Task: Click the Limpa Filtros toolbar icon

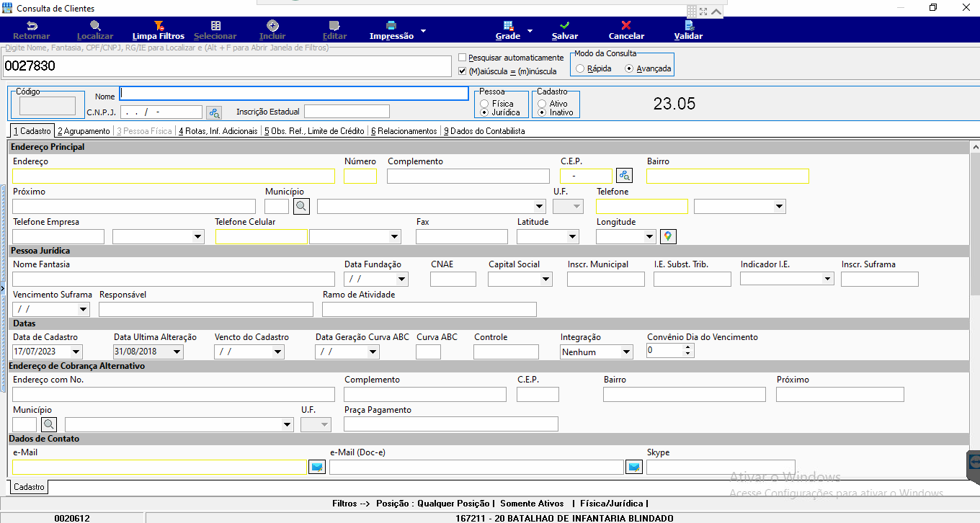Action: [x=159, y=25]
